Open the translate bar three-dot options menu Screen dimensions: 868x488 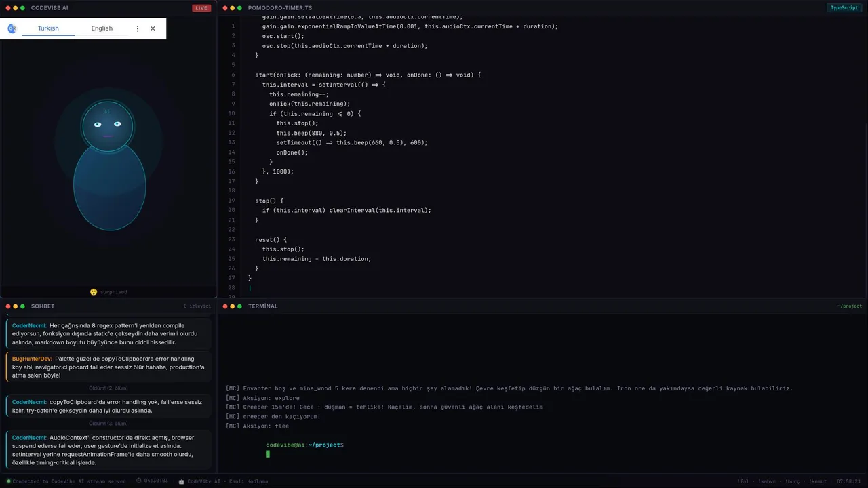coord(138,28)
